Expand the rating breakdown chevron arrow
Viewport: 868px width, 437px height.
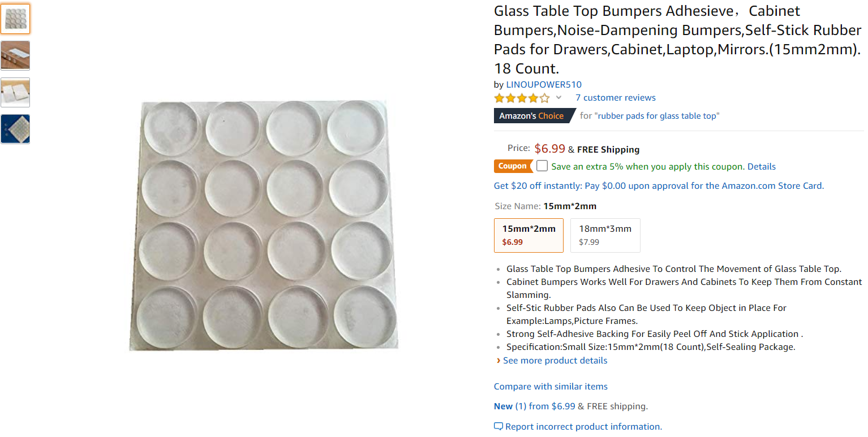[558, 98]
